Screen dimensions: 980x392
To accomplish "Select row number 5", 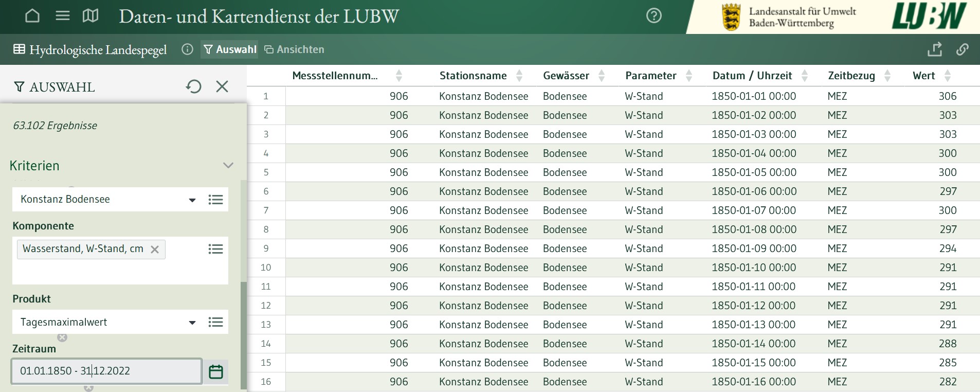I will [x=266, y=172].
